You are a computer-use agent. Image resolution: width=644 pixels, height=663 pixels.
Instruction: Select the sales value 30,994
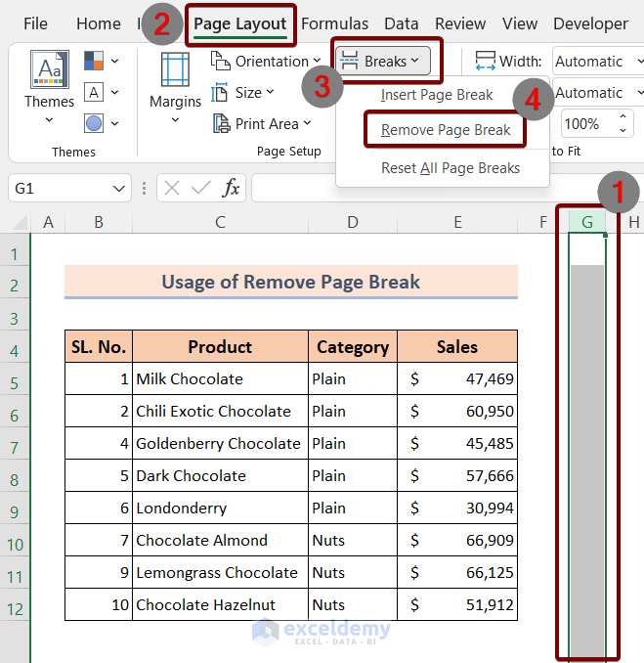click(457, 508)
